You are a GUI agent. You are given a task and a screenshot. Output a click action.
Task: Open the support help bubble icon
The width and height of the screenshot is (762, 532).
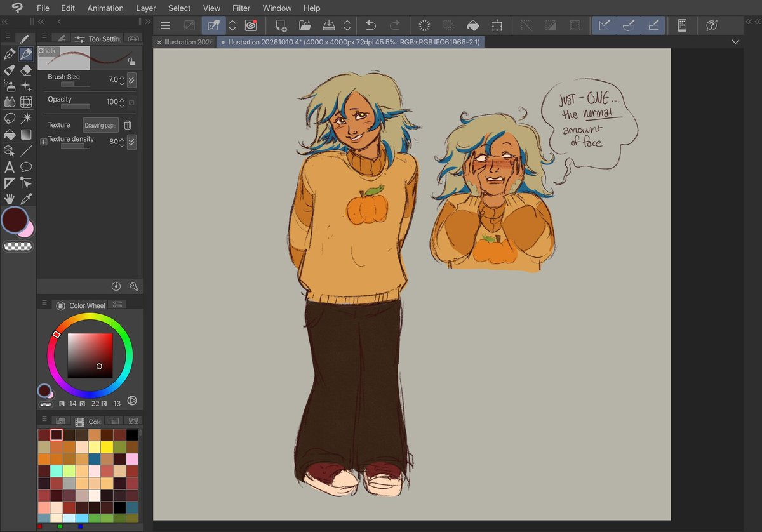712,25
